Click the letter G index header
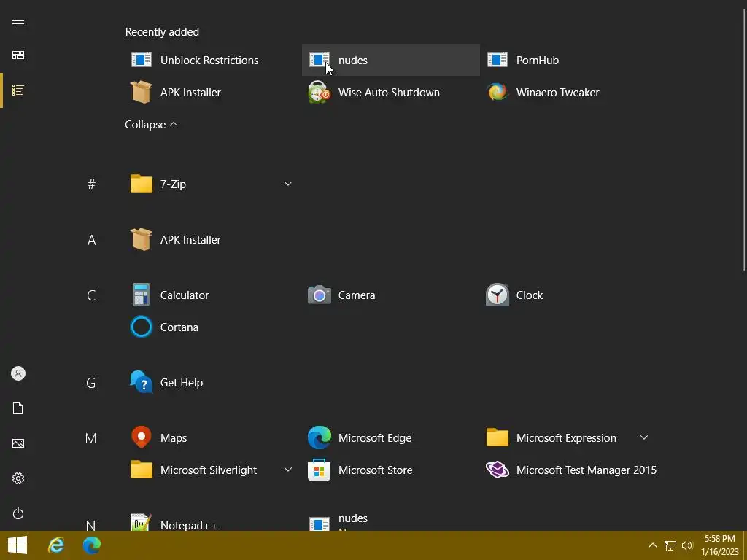The image size is (747, 560). [x=91, y=383]
